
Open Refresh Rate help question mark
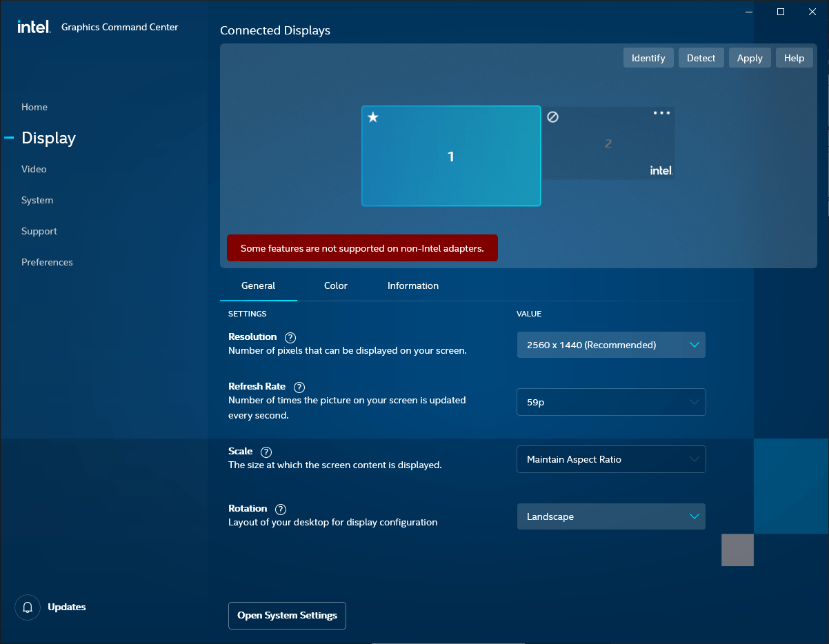pyautogui.click(x=299, y=388)
